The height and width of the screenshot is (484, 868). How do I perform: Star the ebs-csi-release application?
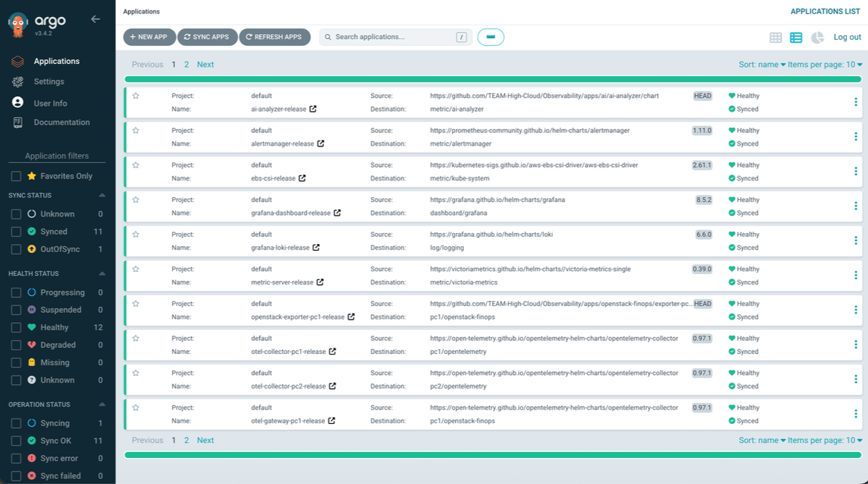[136, 165]
